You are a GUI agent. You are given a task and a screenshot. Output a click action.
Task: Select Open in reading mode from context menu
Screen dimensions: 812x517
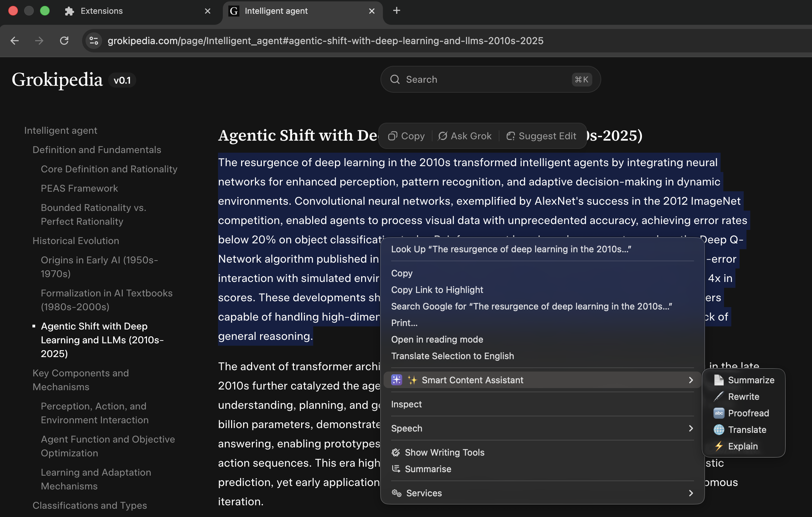pos(437,339)
